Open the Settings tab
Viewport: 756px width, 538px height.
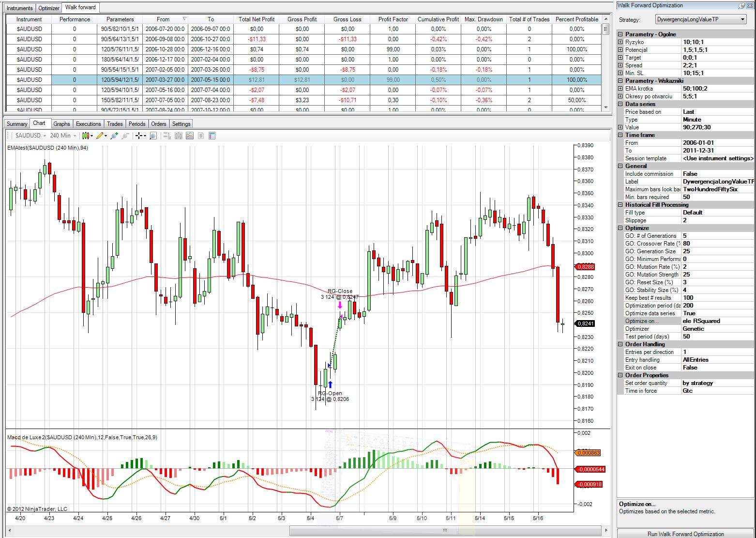coord(181,124)
